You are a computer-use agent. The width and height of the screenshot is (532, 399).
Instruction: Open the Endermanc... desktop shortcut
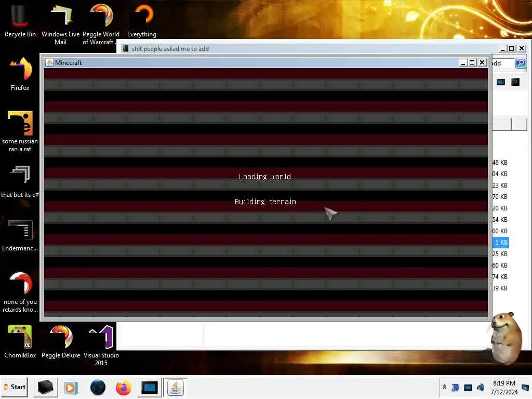(x=20, y=235)
